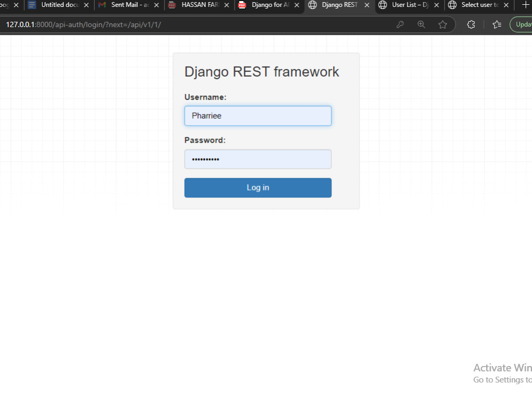The height and width of the screenshot is (399, 532).
Task: Switch to the HASSAN FAR PDF tab
Action: click(198, 5)
